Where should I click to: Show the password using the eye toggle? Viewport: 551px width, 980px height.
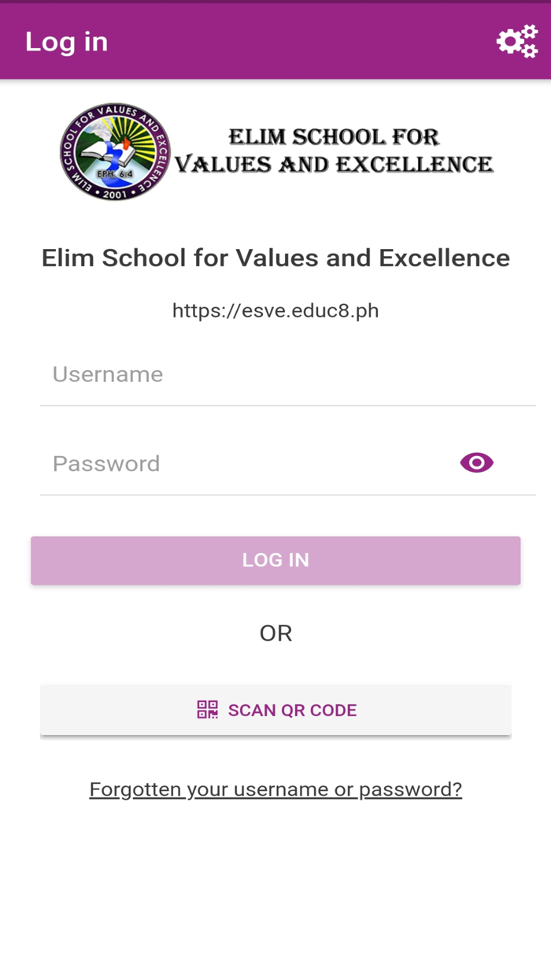click(476, 462)
